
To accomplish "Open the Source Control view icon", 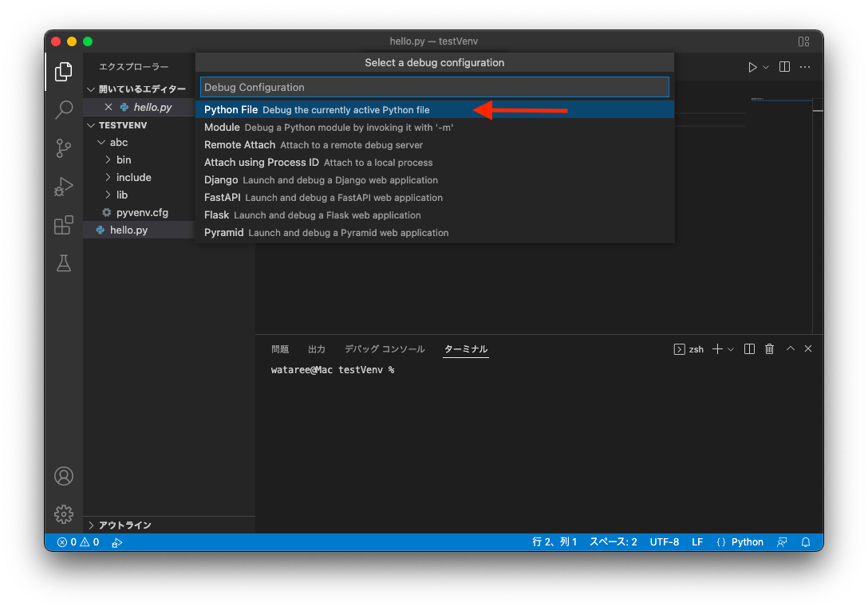I will 64,148.
